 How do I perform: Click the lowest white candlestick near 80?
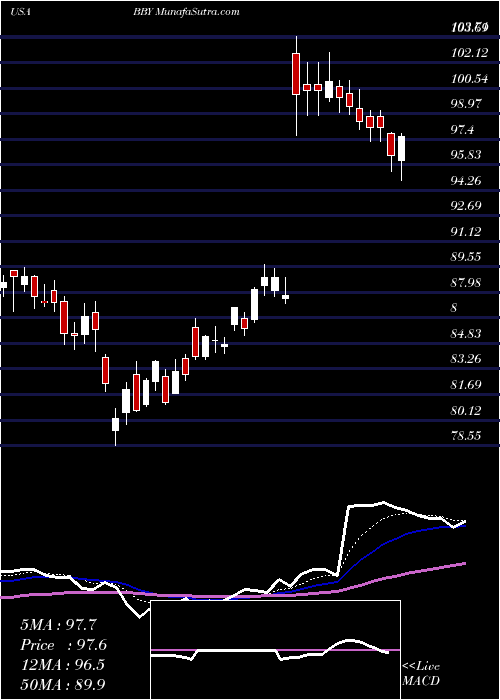coord(116,425)
